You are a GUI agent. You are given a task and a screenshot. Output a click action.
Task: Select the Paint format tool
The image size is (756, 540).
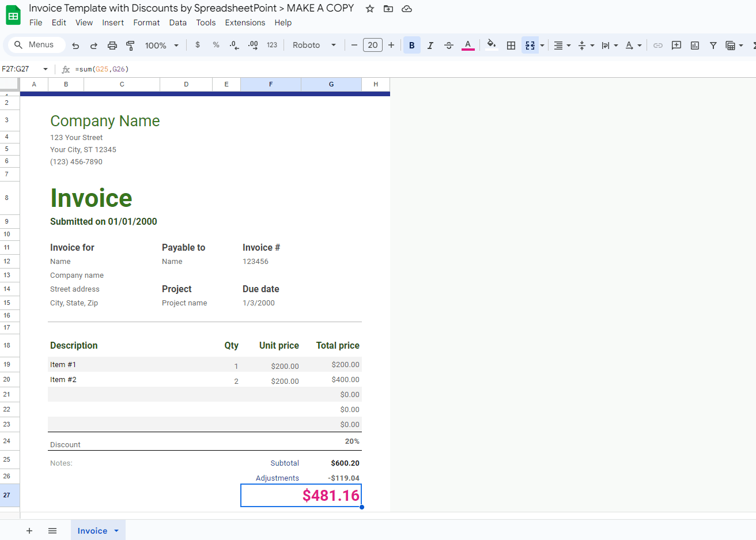131,44
